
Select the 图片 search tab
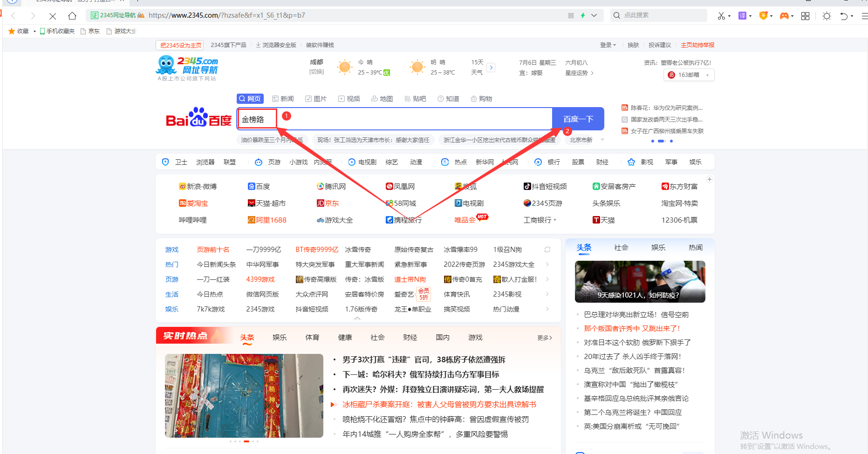(x=316, y=99)
